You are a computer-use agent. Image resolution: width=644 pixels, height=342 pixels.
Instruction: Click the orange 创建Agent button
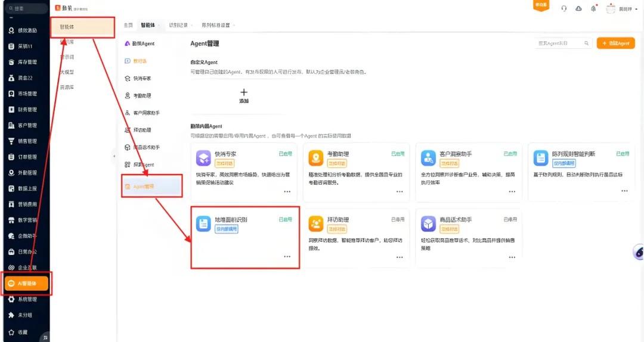tap(615, 43)
